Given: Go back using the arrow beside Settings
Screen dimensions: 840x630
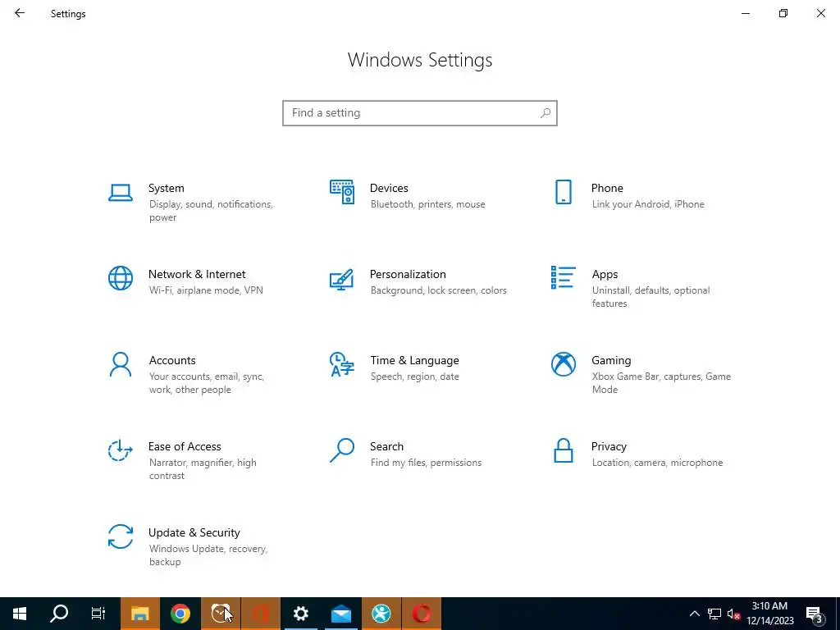Looking at the screenshot, I should 20,13.
